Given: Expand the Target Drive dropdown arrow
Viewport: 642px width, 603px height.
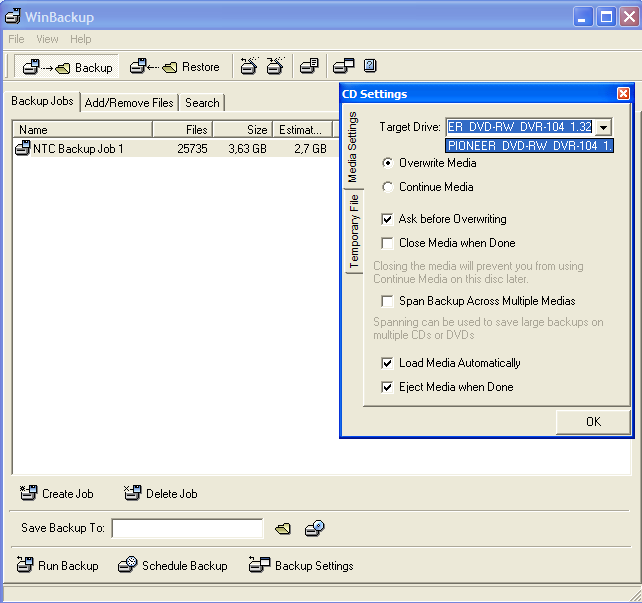Looking at the screenshot, I should click(603, 127).
